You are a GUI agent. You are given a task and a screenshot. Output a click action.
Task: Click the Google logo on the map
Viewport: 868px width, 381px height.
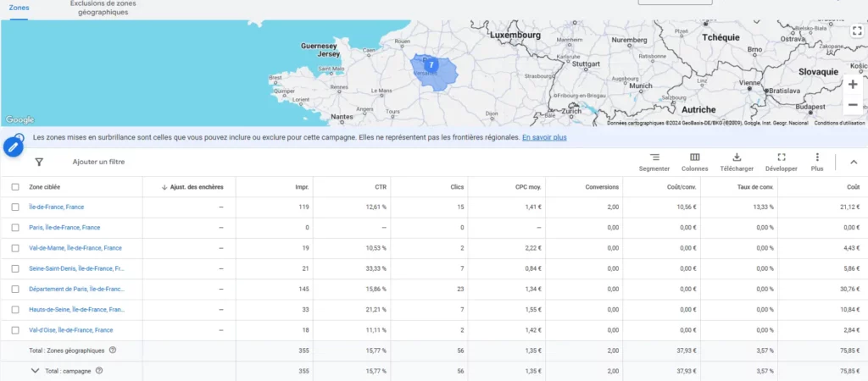coord(20,120)
